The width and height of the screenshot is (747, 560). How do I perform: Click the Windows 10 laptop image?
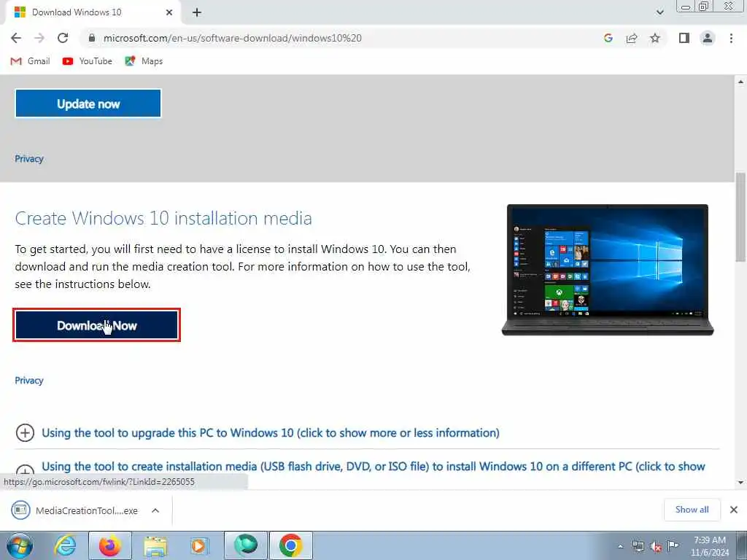(608, 270)
